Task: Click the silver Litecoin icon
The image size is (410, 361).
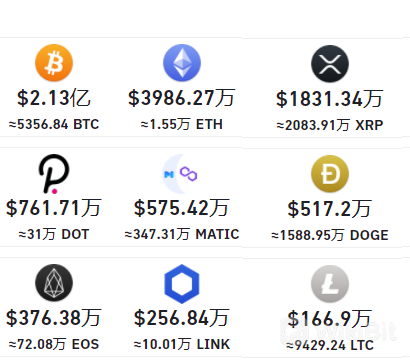Action: coord(330,284)
